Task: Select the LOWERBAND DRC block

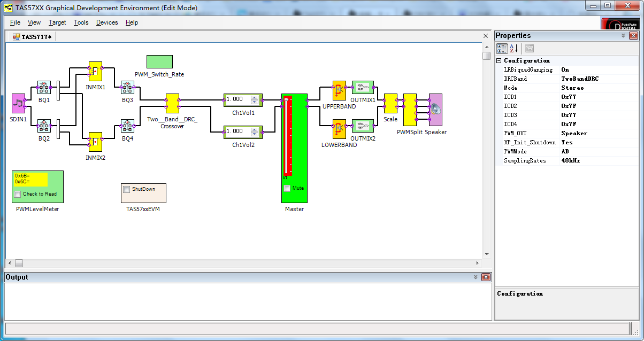Action: (x=339, y=129)
